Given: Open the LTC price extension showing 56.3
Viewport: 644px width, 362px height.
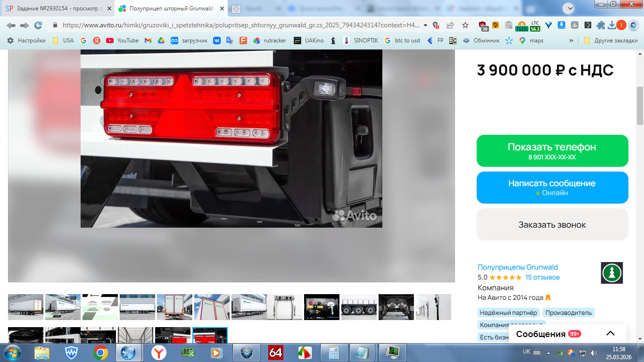Looking at the screenshot, I should [535, 25].
